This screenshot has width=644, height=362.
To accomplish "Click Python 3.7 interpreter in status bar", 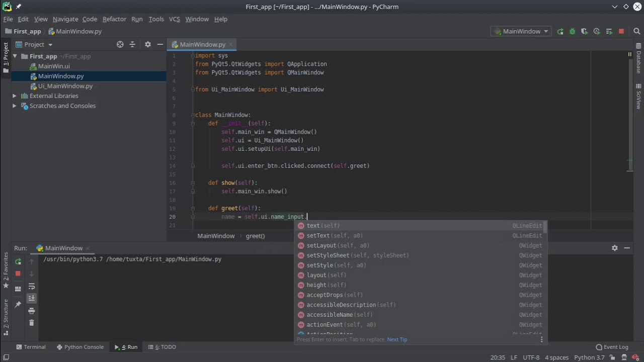I will point(589,357).
